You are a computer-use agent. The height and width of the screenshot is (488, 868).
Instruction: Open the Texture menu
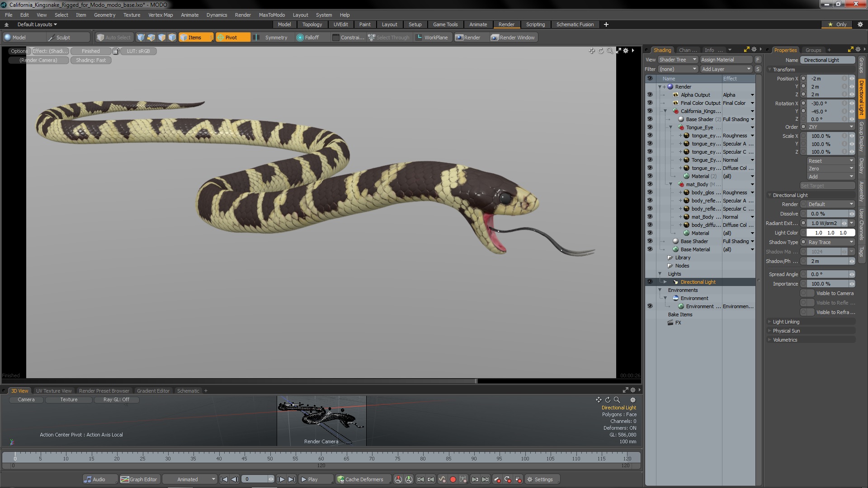[132, 15]
